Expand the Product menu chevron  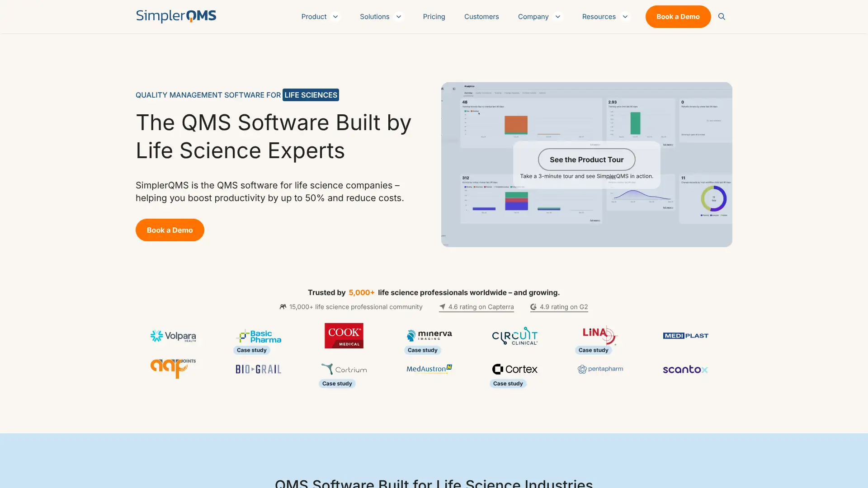(x=335, y=17)
